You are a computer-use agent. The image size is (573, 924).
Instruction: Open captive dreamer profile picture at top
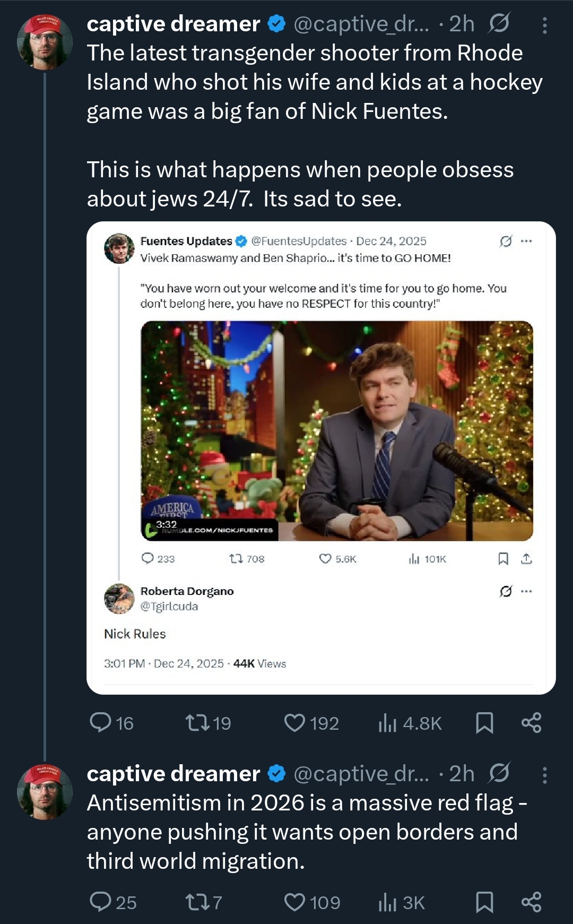click(x=45, y=42)
